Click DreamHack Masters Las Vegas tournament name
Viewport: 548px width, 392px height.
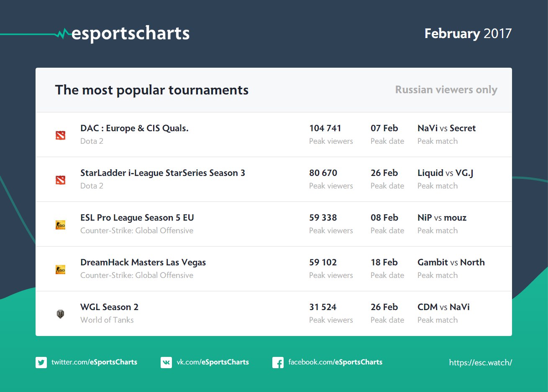pos(143,262)
